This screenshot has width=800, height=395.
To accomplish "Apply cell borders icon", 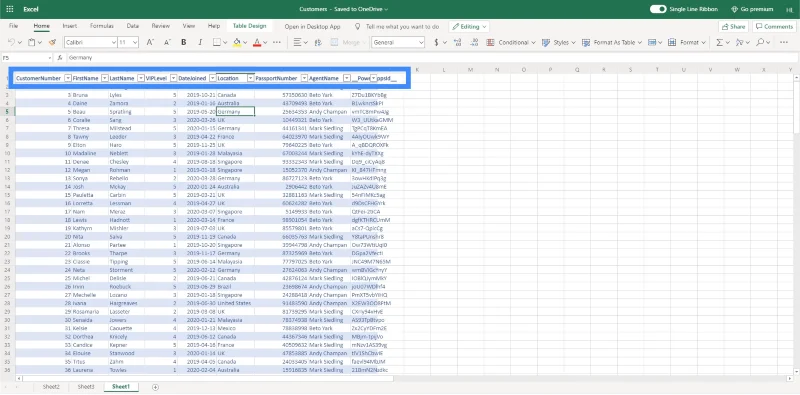I will 216,42.
